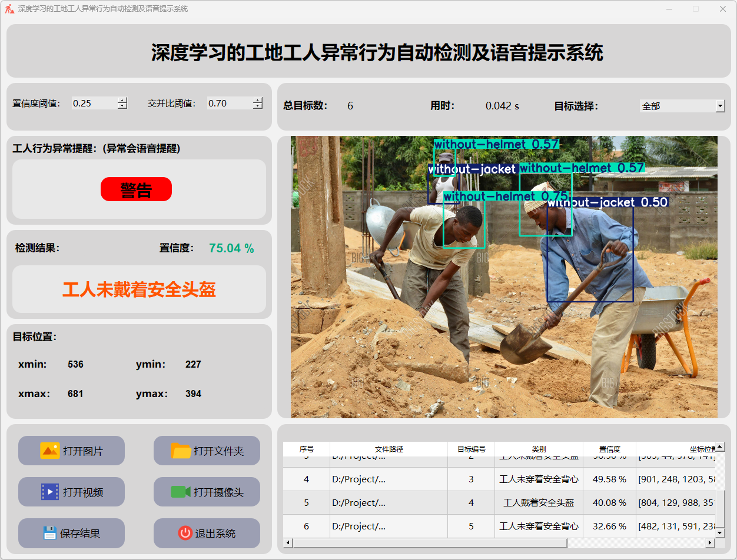Screen dimensions: 737x560
Task: Select the row with confidence 49.58 %
Action: [x=609, y=479]
